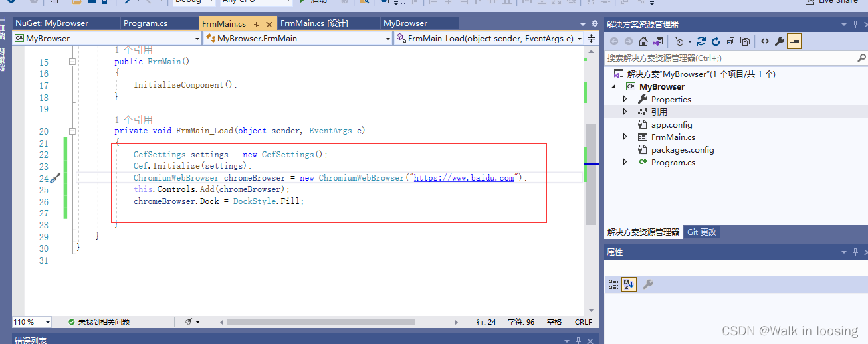Collapse the MyBrowser project node
The image size is (868, 344).
pos(613,86)
